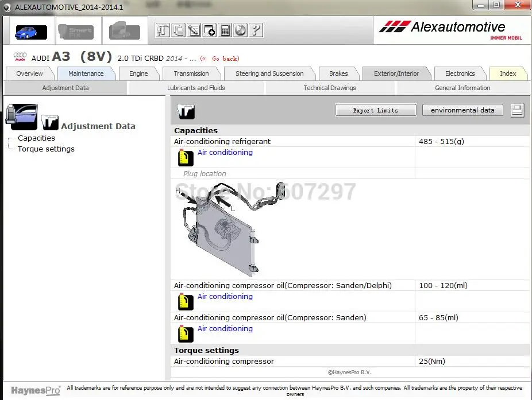The image size is (532, 400).
Task: Open the Technical Drawings sub-tab
Action: (x=330, y=88)
